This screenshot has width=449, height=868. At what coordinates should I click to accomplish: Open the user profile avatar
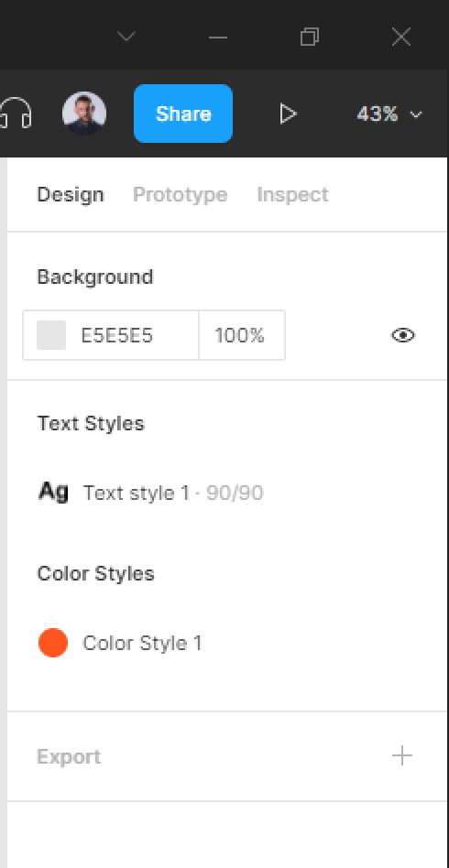pos(84,114)
